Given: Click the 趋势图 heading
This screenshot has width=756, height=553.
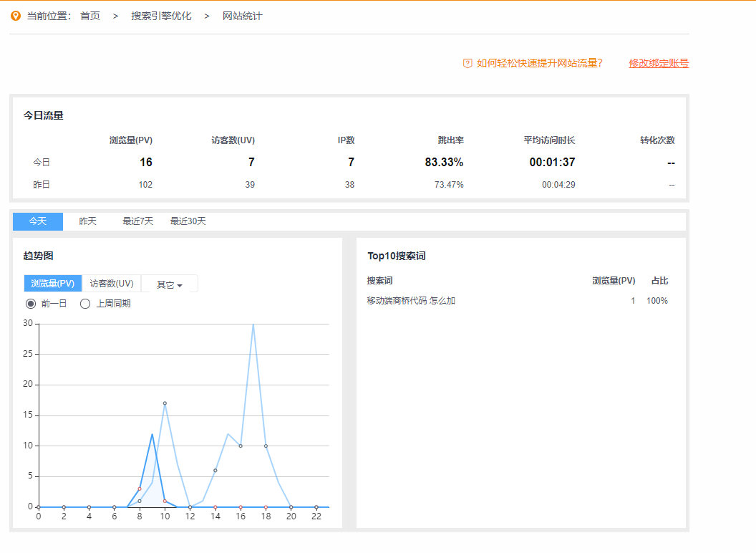Looking at the screenshot, I should click(x=38, y=256).
